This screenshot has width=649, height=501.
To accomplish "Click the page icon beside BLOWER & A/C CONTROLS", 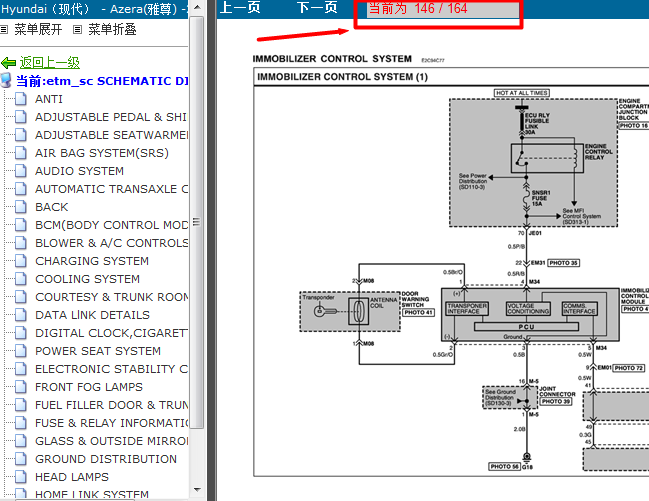I will click(x=21, y=243).
